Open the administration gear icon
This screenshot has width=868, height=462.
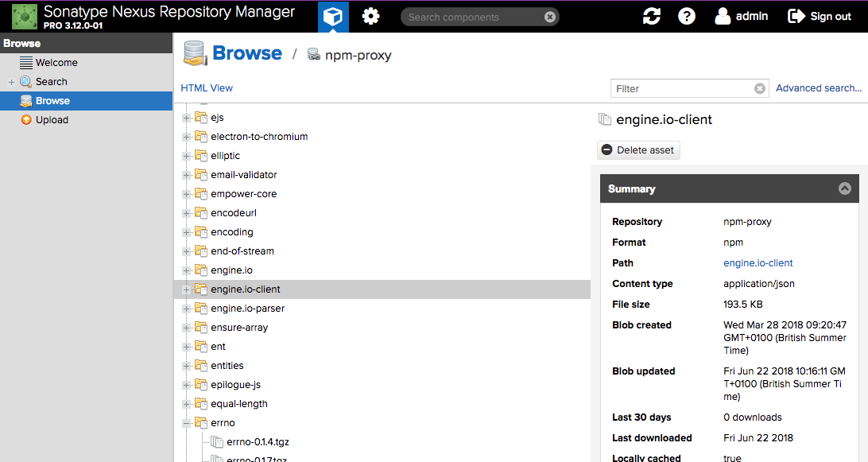coord(370,17)
